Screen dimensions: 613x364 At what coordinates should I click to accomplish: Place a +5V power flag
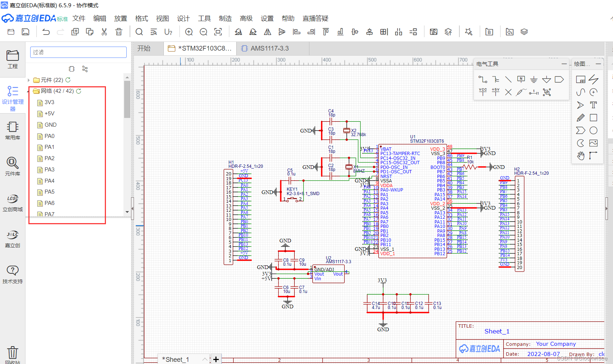coord(495,92)
